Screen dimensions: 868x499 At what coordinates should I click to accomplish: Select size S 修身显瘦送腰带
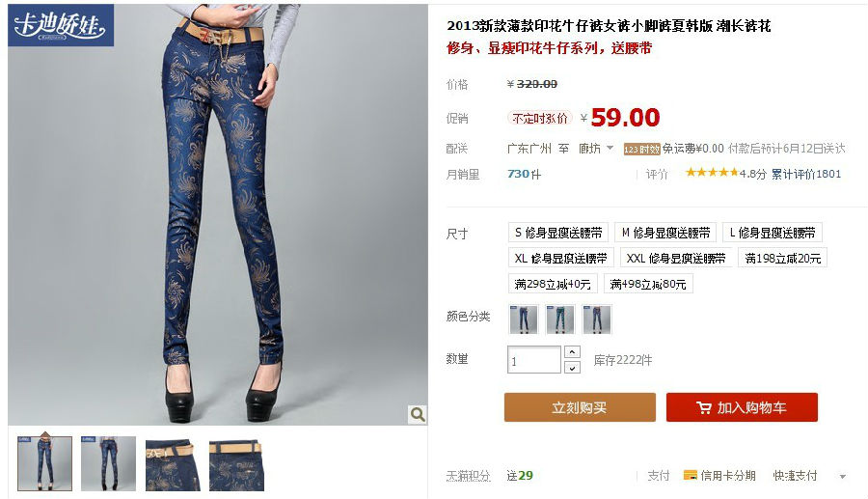558,233
